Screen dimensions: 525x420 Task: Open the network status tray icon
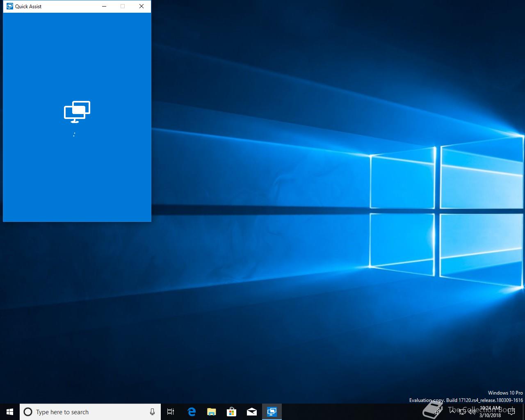coord(462,412)
